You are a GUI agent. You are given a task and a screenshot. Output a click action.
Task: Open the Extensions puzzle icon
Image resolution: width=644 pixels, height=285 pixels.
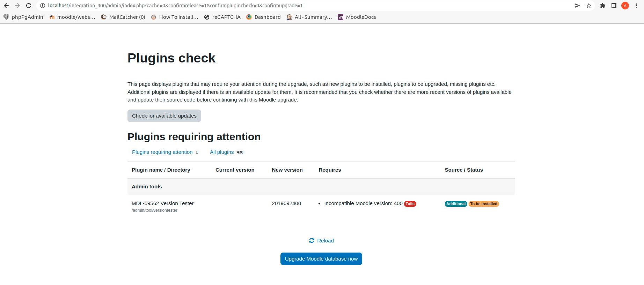tap(602, 6)
